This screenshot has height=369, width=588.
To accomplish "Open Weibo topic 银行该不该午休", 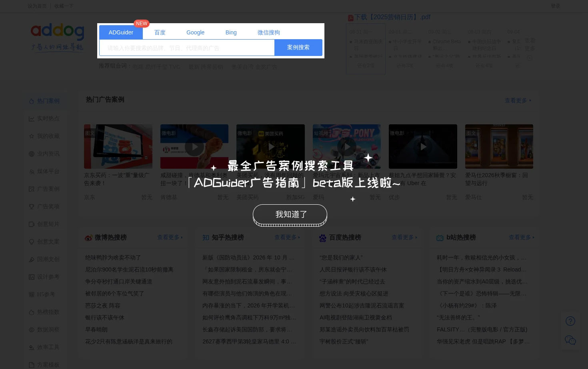I will [x=105, y=318].
